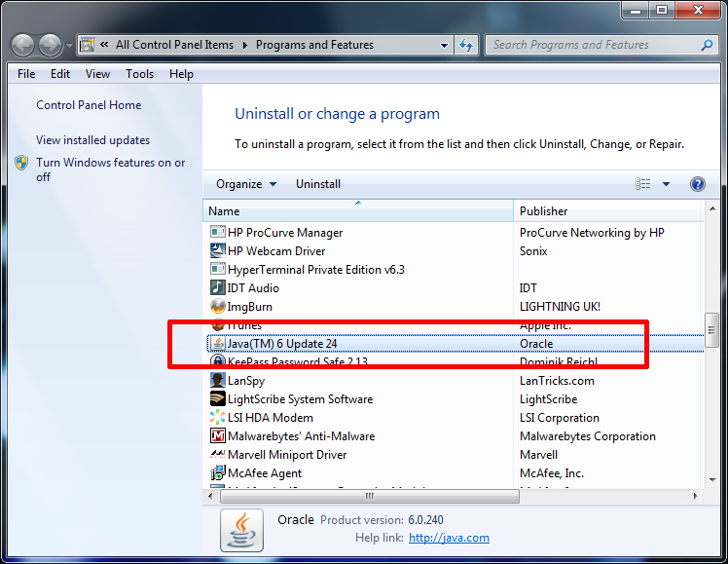Click the Uninstall toolbar button
The width and height of the screenshot is (728, 564).
coord(318,184)
